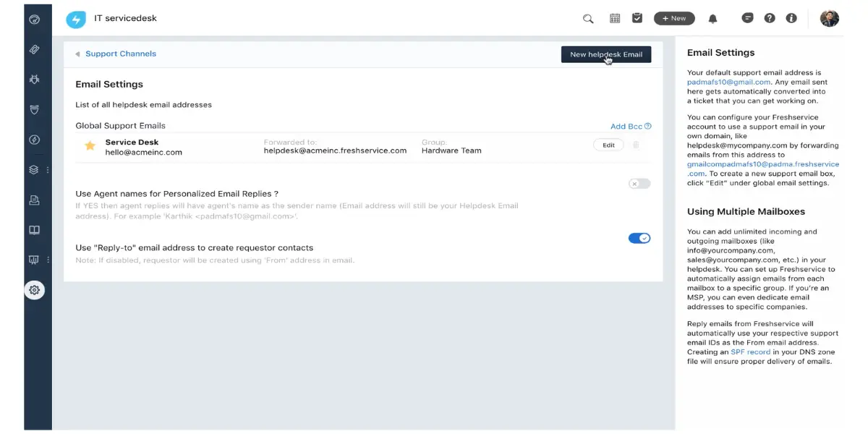Go back via the Support Channels arrow

tap(77, 54)
